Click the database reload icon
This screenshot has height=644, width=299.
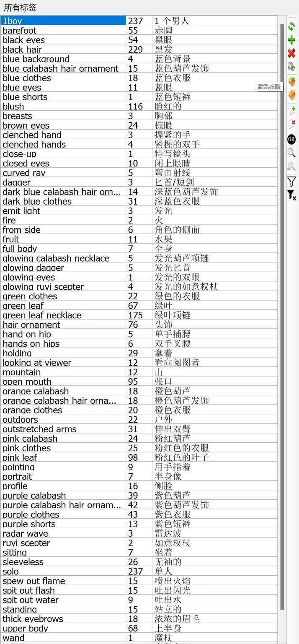click(291, 67)
